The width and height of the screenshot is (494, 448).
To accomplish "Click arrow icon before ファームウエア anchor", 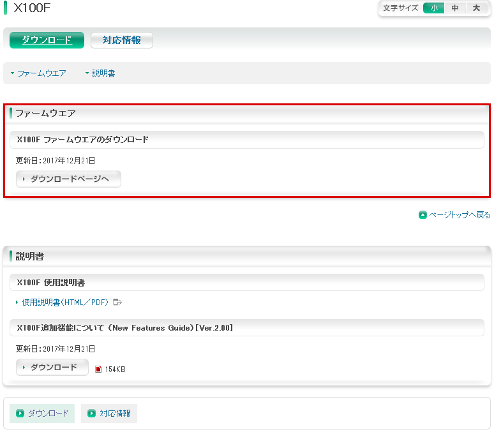I will [12, 74].
